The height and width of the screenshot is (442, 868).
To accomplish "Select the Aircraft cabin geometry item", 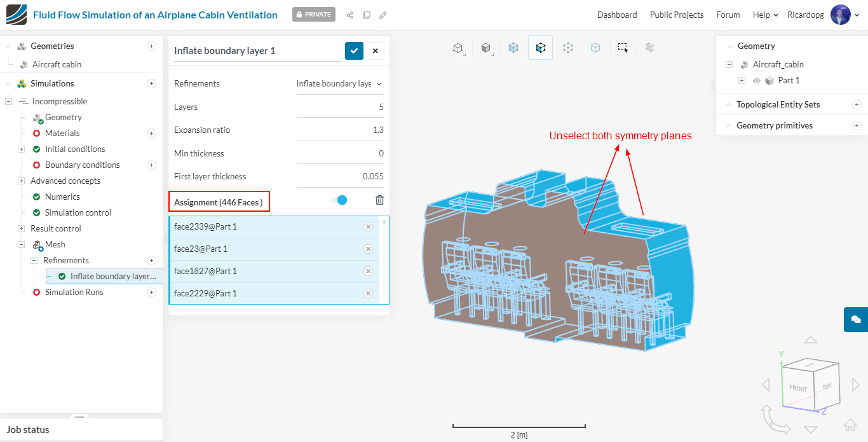I will (x=57, y=64).
